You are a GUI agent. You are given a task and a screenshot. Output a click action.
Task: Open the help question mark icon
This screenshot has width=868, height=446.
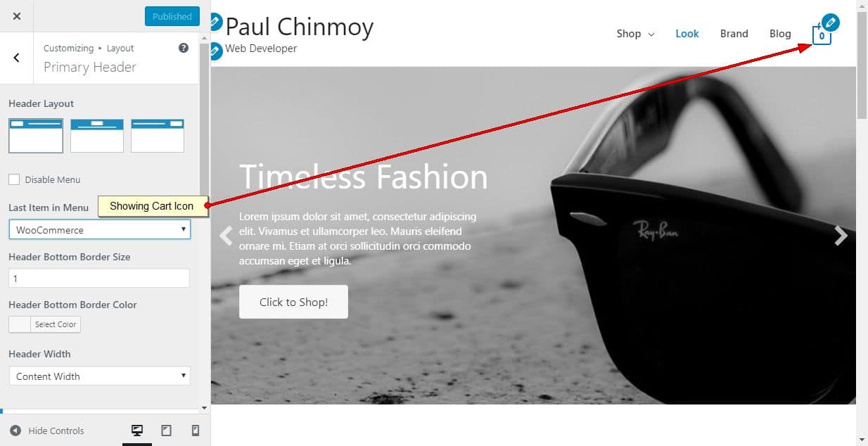(184, 48)
